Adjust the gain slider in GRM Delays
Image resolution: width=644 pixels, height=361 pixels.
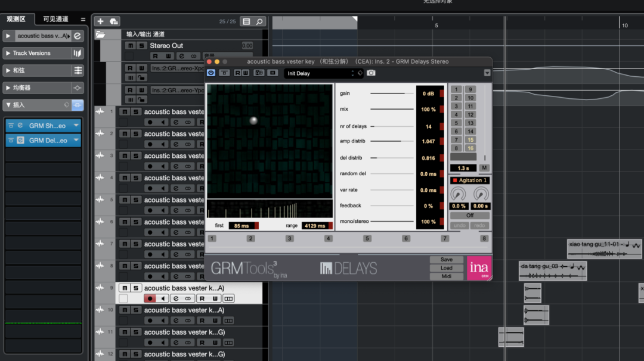pos(391,94)
